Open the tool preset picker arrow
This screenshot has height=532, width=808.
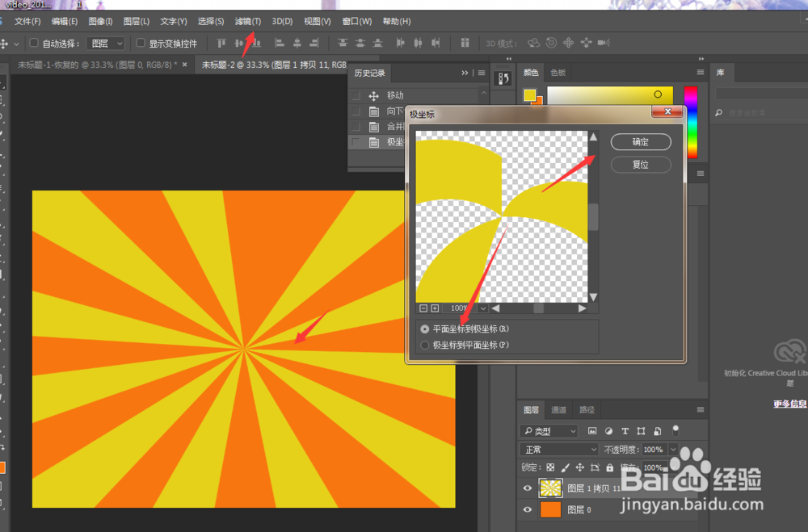pyautogui.click(x=16, y=44)
